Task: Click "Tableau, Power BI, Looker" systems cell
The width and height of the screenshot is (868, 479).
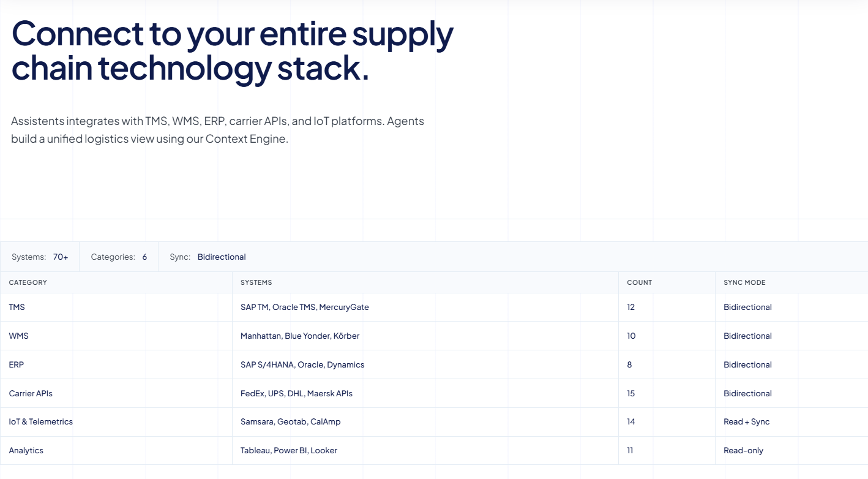Action: [425, 450]
